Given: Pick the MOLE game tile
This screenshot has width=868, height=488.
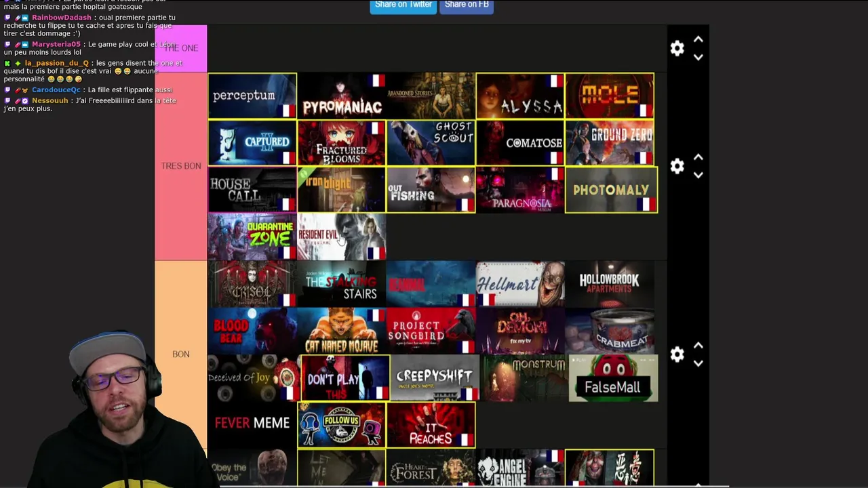Looking at the screenshot, I should [x=610, y=96].
